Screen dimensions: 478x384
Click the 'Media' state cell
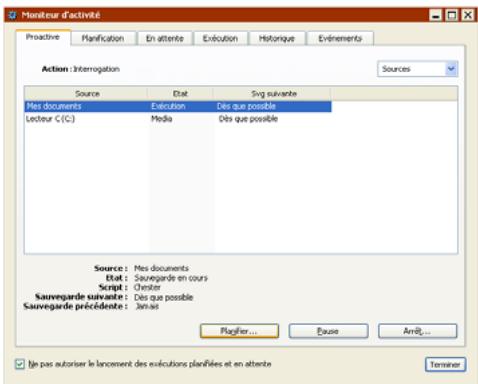(162, 119)
